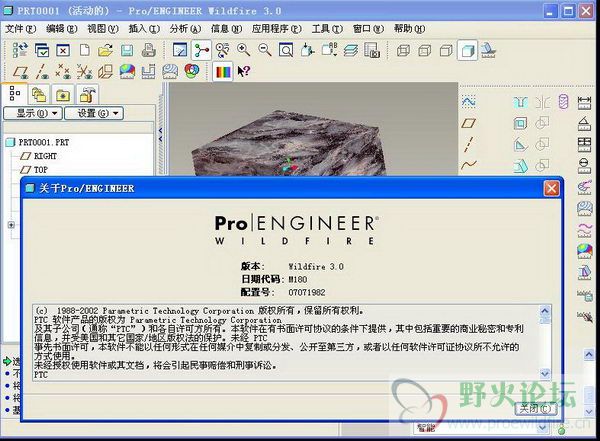This screenshot has height=441, width=600.
Task: Select the datum plane tool on right toolbar
Action: [x=469, y=123]
